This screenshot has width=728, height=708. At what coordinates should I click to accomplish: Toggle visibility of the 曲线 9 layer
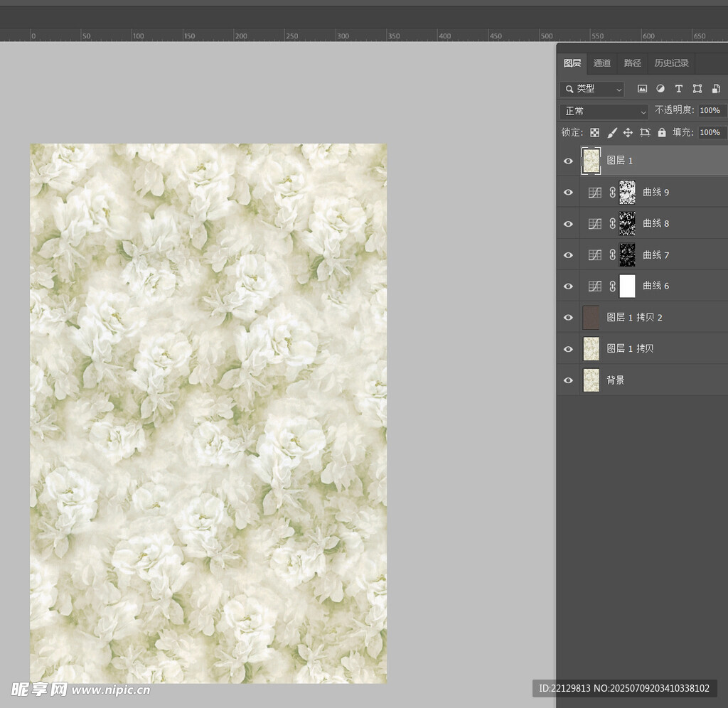click(x=568, y=192)
